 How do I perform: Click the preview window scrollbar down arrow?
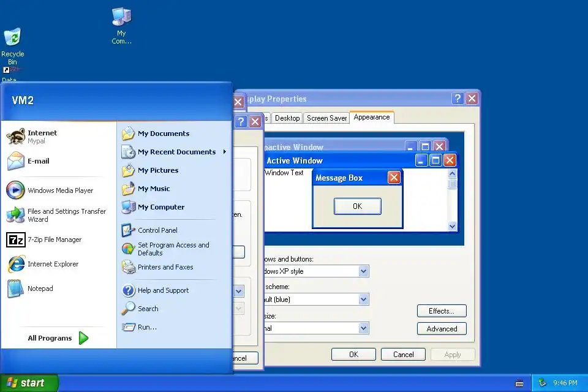click(452, 226)
